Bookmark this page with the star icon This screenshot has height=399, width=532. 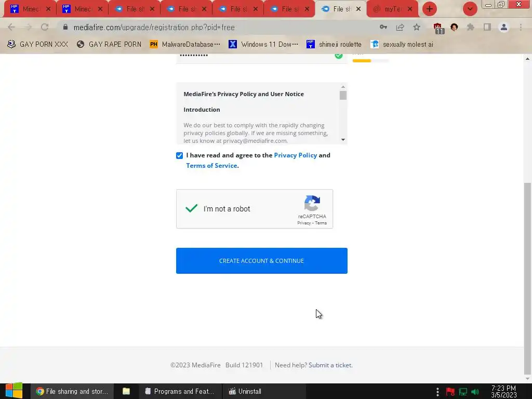(x=417, y=27)
